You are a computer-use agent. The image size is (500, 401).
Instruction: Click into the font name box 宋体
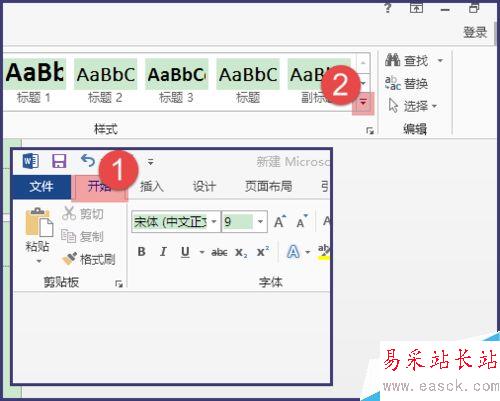click(x=171, y=222)
